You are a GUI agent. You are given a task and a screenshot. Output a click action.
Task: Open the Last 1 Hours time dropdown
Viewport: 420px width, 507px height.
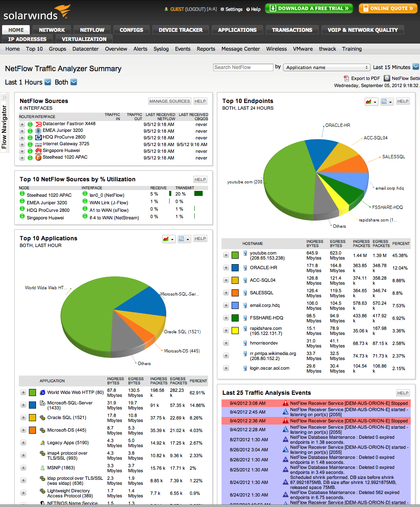click(48, 82)
